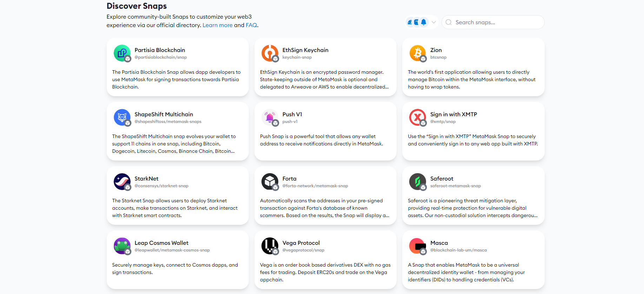644x294 pixels.
Task: Click the XMTP securely sign in description
Action: point(473,140)
